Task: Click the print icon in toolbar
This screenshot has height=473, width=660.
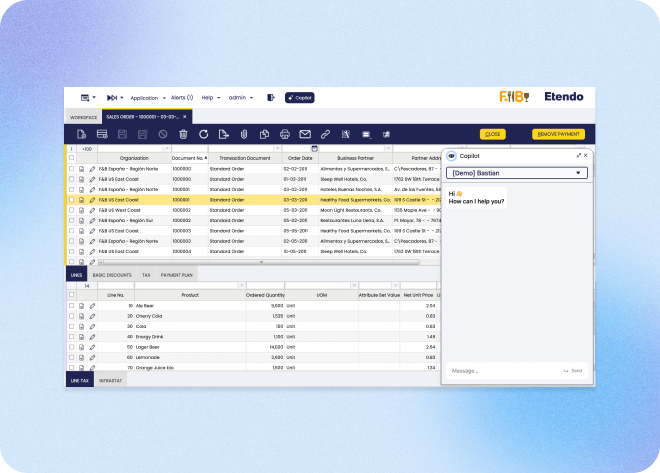Action: 285,134
